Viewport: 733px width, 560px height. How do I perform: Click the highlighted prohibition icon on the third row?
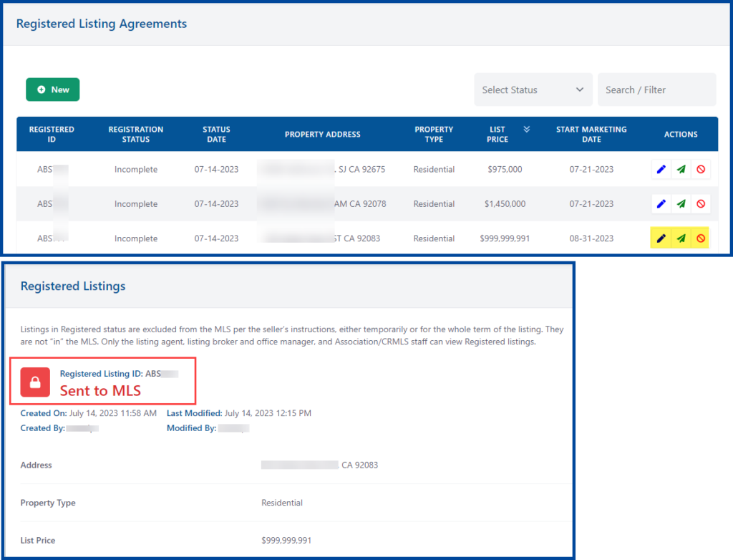(x=701, y=237)
